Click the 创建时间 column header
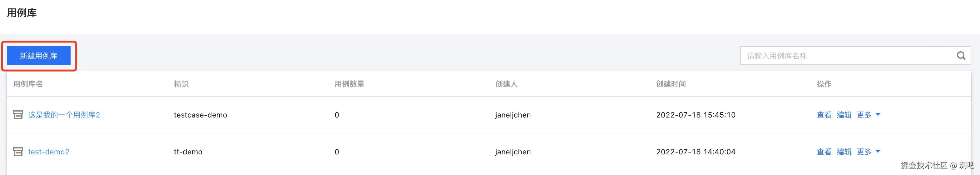This screenshot has height=175, width=980. pyautogui.click(x=671, y=84)
